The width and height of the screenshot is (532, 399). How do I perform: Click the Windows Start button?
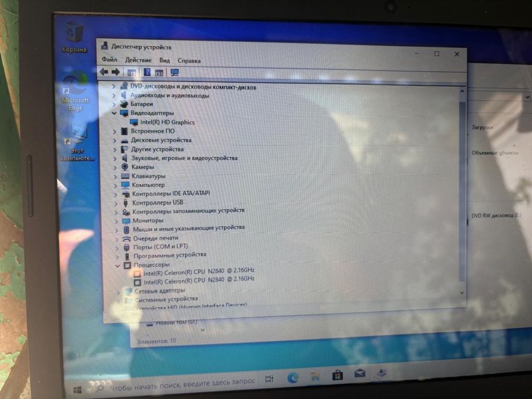78,390
